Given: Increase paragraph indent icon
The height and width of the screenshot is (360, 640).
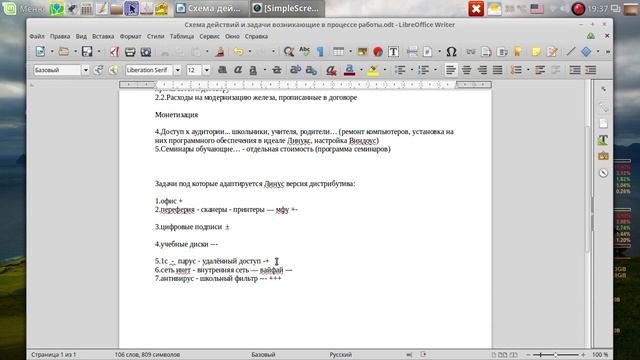Looking at the screenshot, I should point(575,70).
